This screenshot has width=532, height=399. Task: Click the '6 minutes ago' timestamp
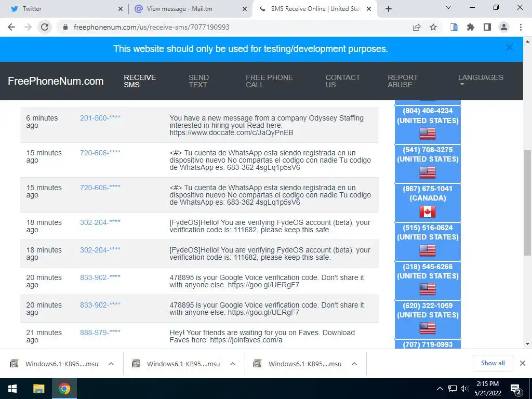(42, 122)
